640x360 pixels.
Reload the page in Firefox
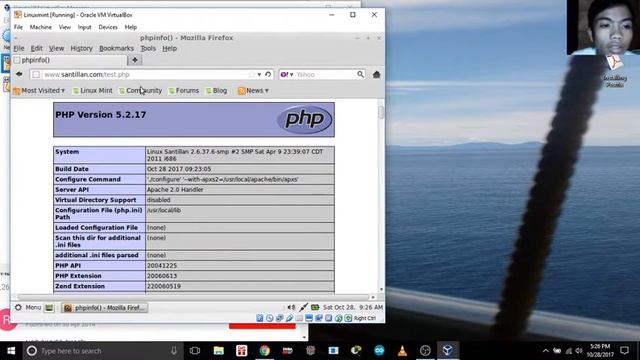pyautogui.click(x=268, y=74)
